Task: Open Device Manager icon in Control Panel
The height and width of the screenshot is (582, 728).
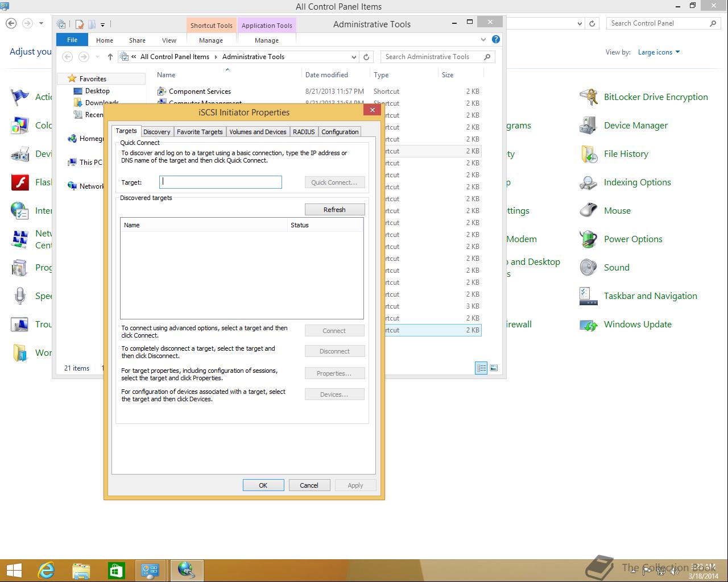Action: pyautogui.click(x=589, y=126)
